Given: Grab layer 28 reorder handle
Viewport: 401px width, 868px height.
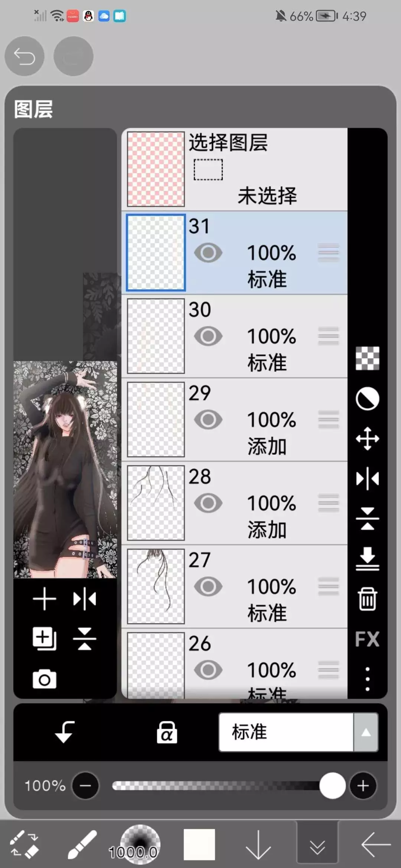Looking at the screenshot, I should tap(329, 503).
